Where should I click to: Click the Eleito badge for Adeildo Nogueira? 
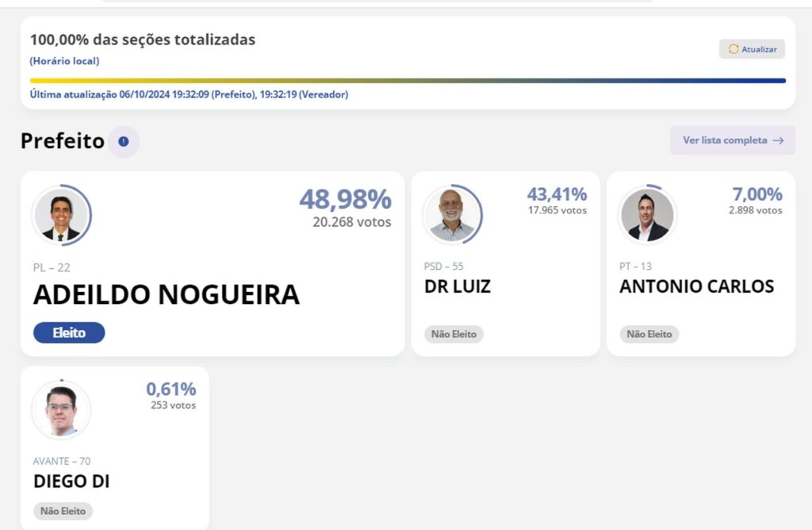coord(69,332)
